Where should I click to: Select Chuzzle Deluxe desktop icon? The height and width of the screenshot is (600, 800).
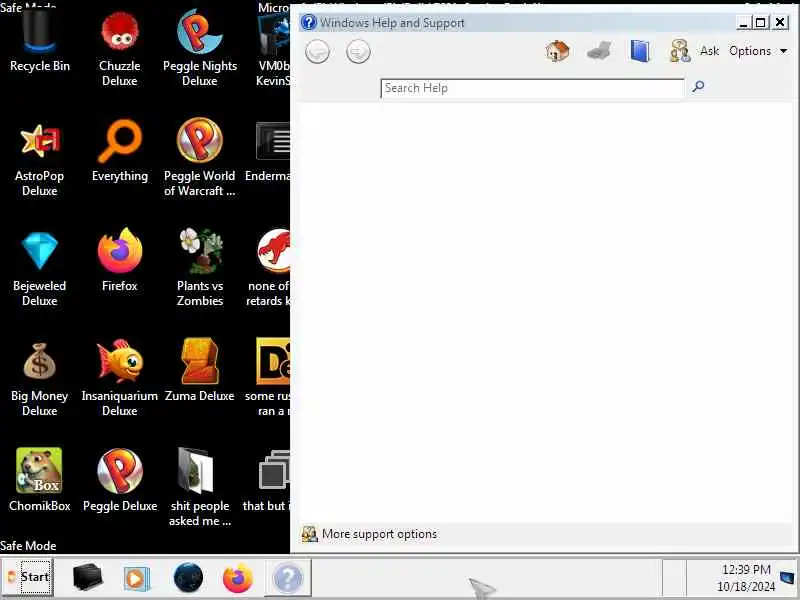(119, 48)
